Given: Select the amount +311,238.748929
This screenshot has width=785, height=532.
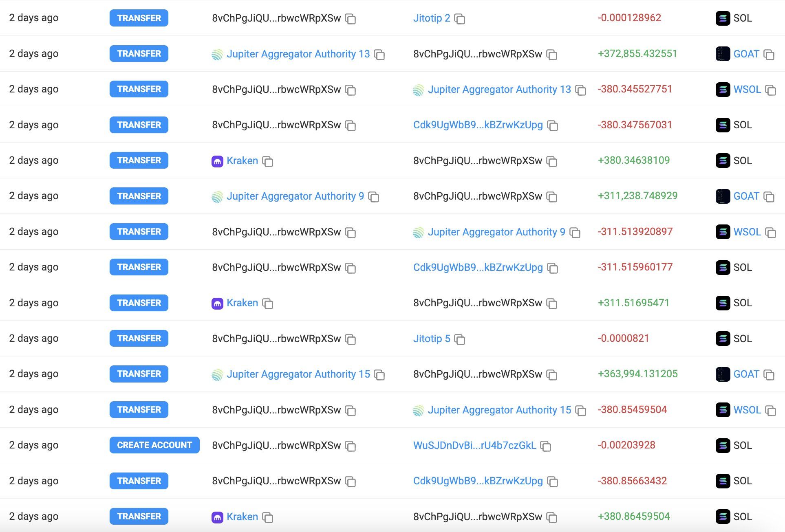Looking at the screenshot, I should point(637,196).
